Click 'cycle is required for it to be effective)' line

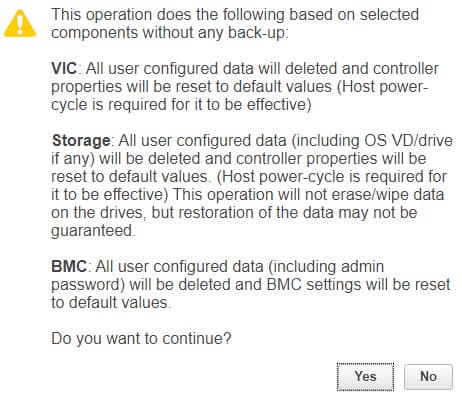(x=181, y=105)
